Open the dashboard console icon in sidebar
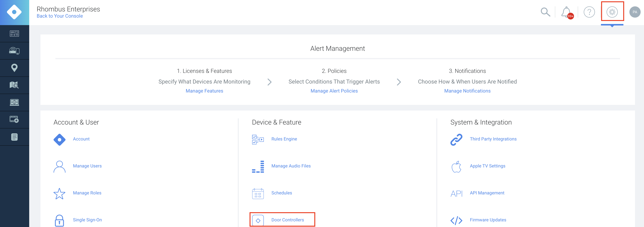Screen dimensions: 644x227 coord(14,34)
